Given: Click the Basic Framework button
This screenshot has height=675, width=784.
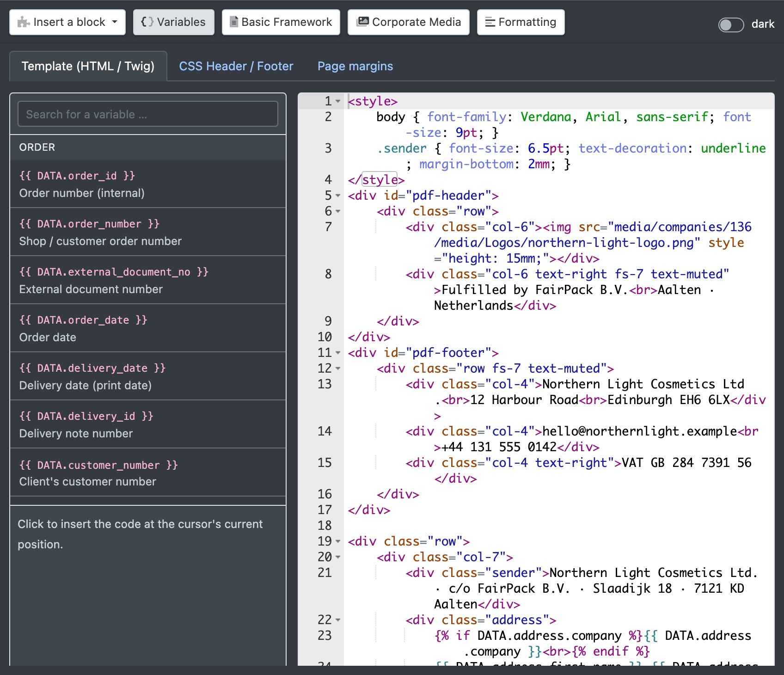Looking at the screenshot, I should pyautogui.click(x=281, y=22).
